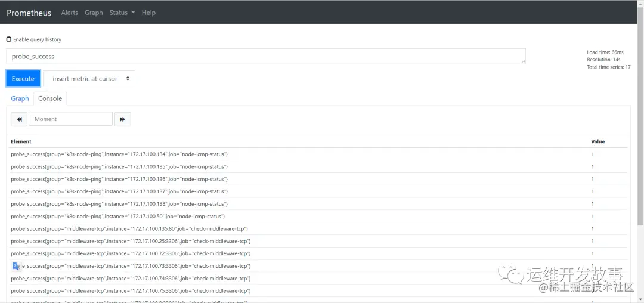This screenshot has height=303, width=644.
Task: Click the forward time double-arrow button
Action: (122, 119)
